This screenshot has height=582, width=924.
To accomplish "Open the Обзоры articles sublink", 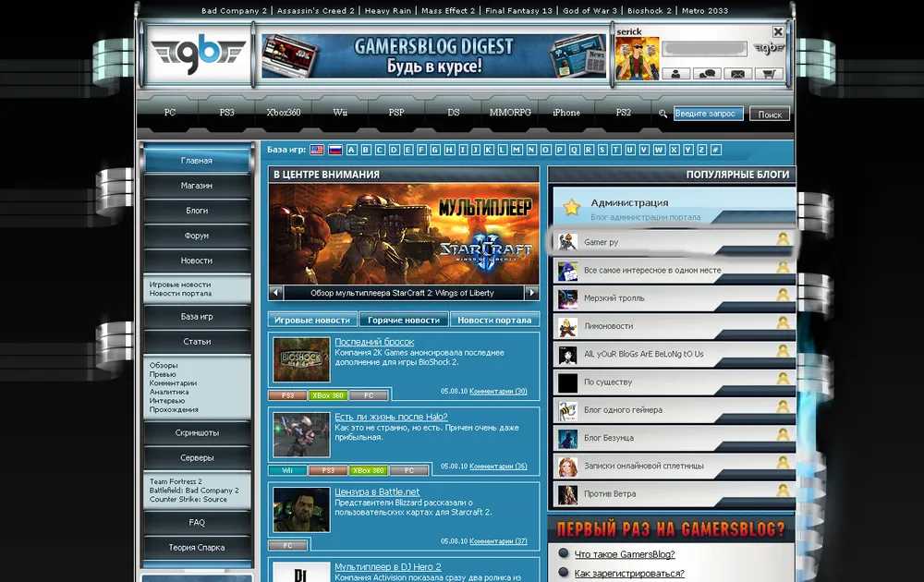I will pyautogui.click(x=164, y=365).
